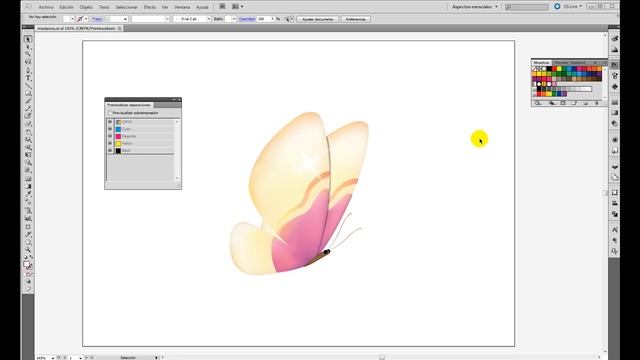The width and height of the screenshot is (640, 360).
Task: Click the Opacidad link in control bar
Action: tap(247, 19)
